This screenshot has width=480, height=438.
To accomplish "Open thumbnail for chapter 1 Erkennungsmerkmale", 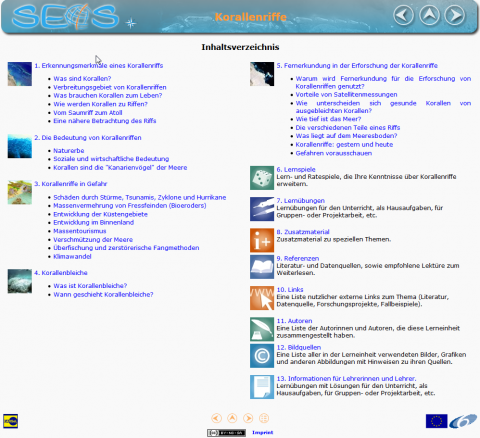I will coord(20,74).
